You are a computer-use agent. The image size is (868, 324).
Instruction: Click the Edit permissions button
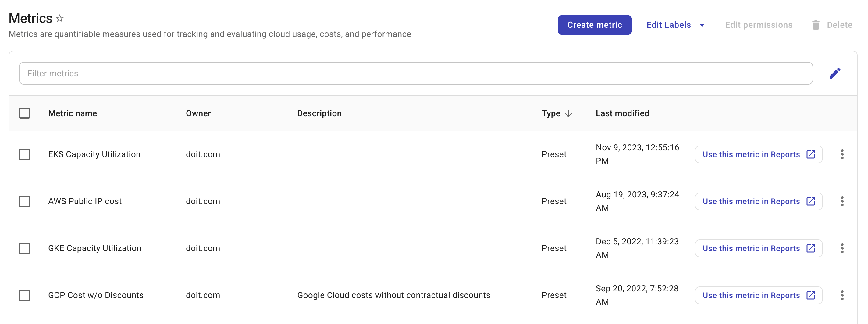pos(759,25)
